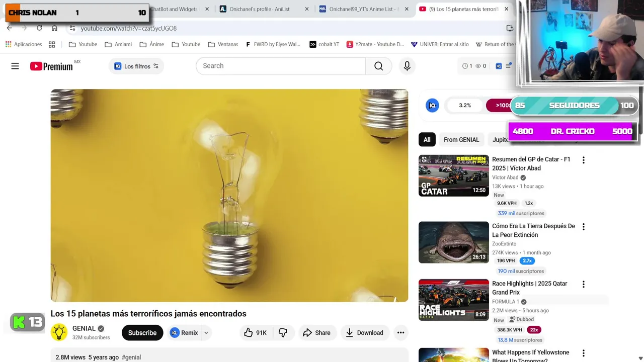Image resolution: width=644 pixels, height=362 pixels.
Task: Dislike the video with thumbs down
Action: [283, 333]
